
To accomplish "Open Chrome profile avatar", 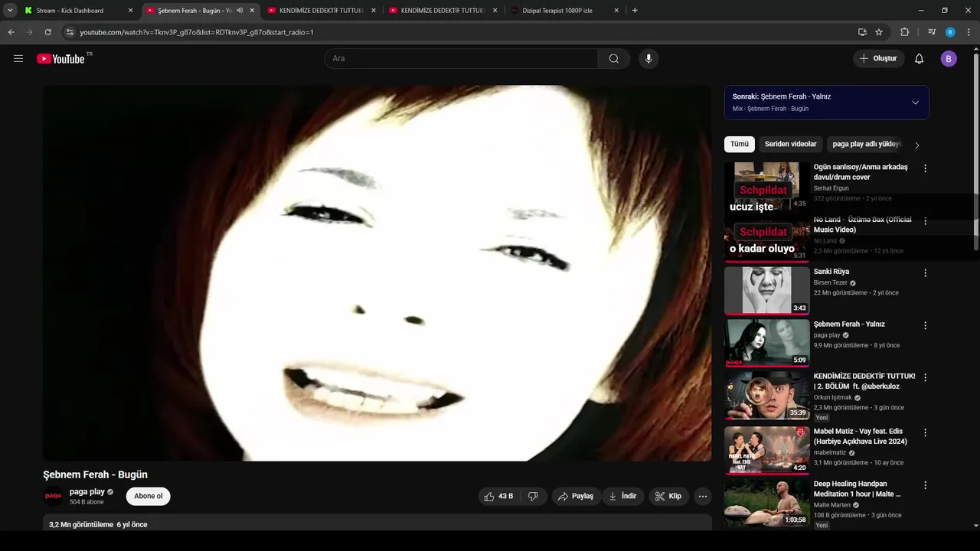I will pos(950,32).
